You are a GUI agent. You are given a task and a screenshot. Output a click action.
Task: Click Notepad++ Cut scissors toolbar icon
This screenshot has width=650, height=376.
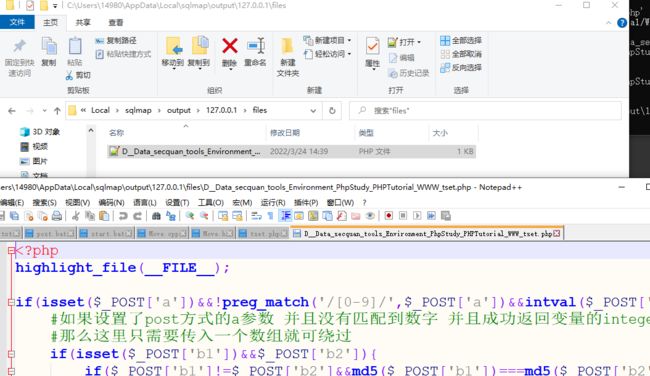click(75, 216)
